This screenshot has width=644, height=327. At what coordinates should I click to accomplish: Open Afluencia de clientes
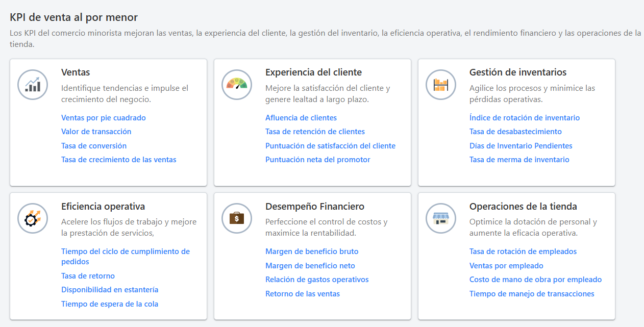(300, 117)
